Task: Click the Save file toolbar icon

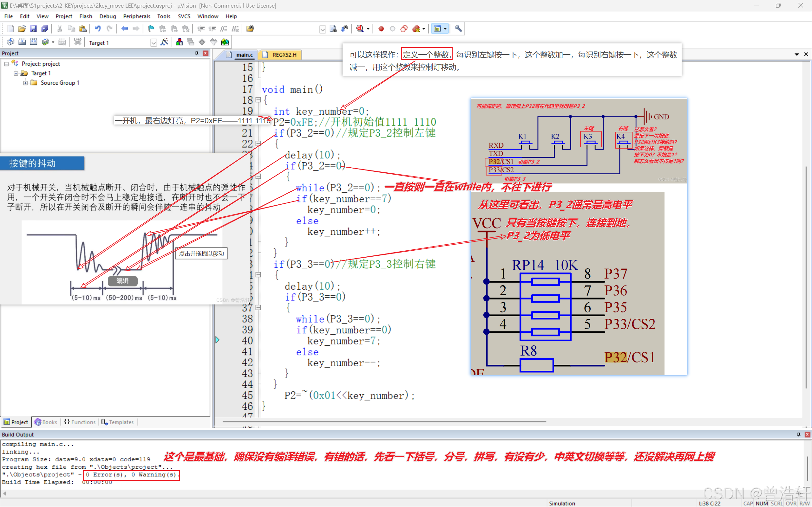Action: [33, 29]
